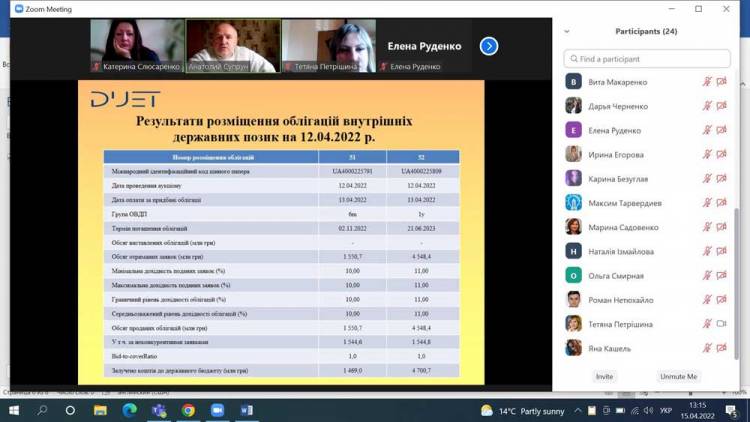Toggle microphone for Яна Кашель
This screenshot has width=750, height=422.
coord(707,348)
